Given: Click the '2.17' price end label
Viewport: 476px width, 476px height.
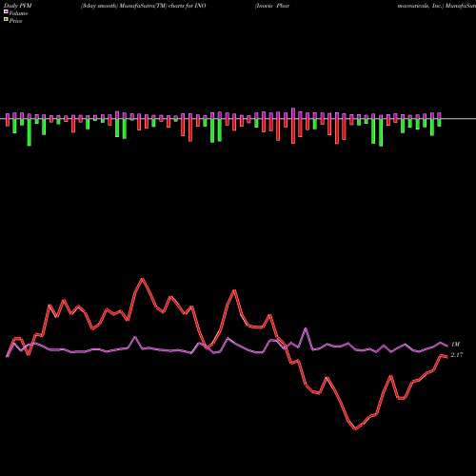Looking at the screenshot, I should click(457, 355).
